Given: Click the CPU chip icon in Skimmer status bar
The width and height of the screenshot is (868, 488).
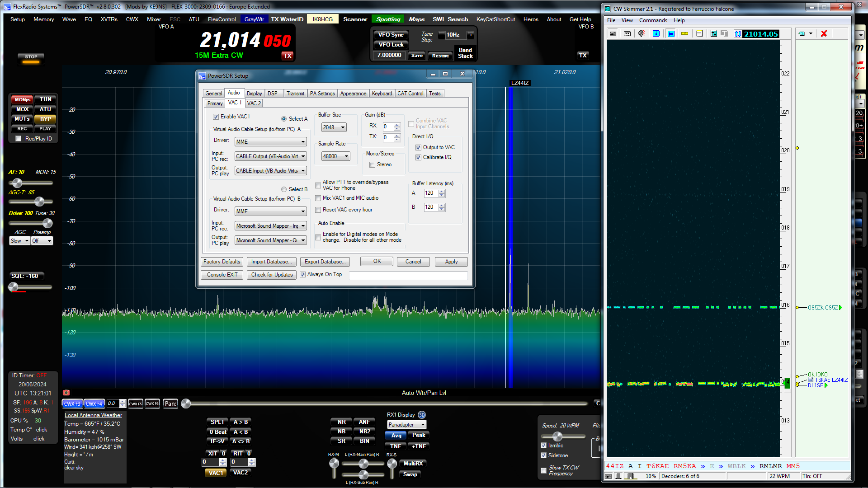Looking at the screenshot, I should click(x=630, y=476).
